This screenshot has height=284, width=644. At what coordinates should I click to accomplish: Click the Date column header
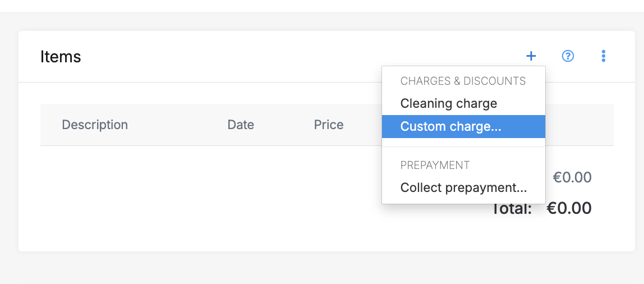pos(241,125)
